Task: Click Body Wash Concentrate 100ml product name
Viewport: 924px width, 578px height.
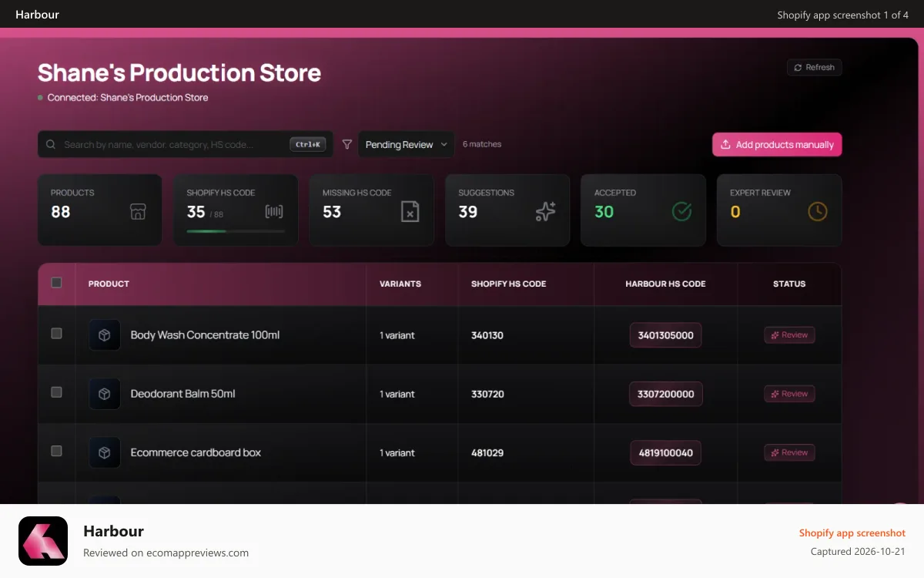Action: [x=205, y=335]
